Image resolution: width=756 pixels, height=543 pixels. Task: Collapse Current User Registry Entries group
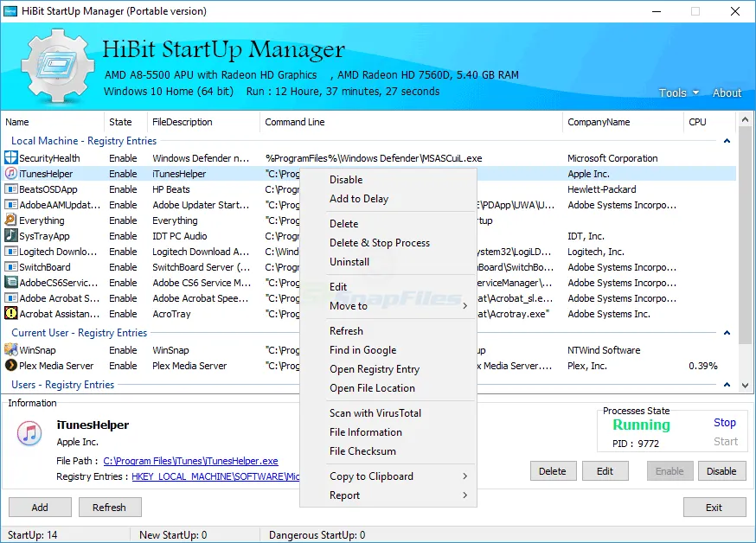[x=727, y=333]
